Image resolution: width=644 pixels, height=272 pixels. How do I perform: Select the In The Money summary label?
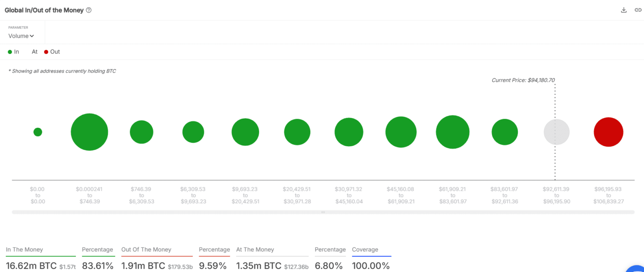(24, 249)
